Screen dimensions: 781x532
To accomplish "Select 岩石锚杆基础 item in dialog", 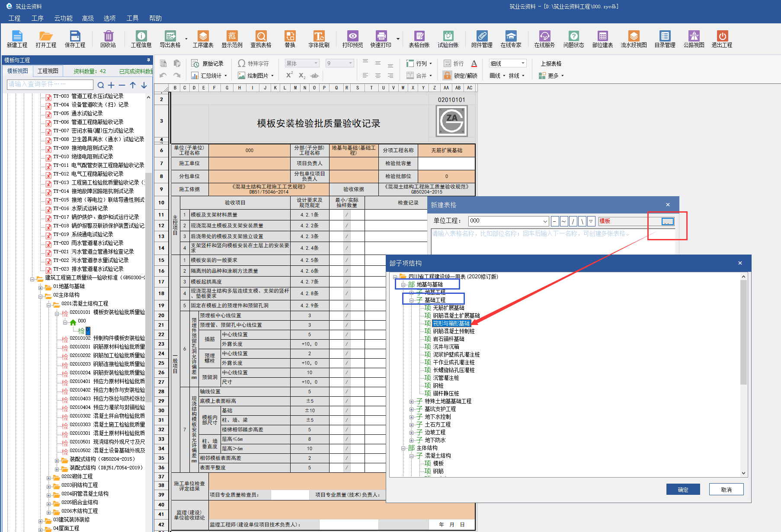I will (x=448, y=339).
